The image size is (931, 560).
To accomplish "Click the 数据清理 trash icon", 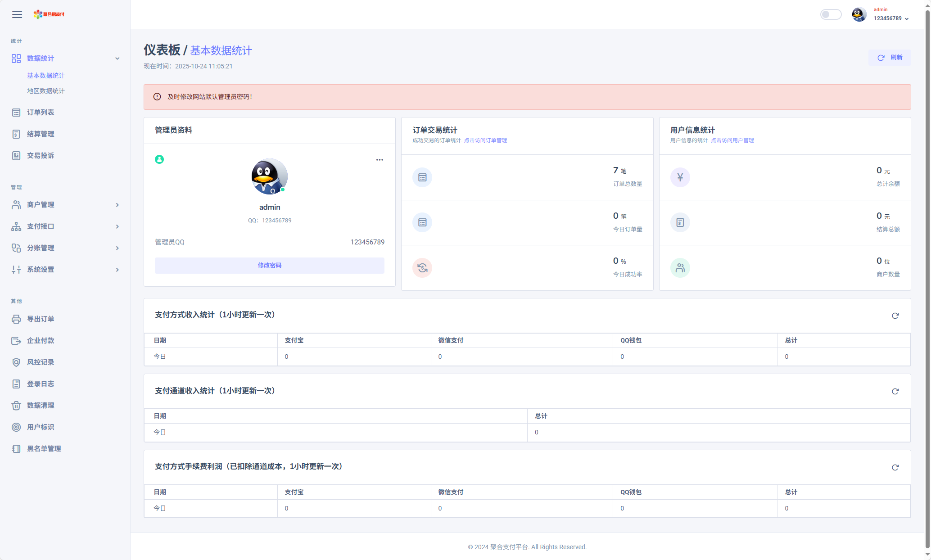I will click(16, 406).
